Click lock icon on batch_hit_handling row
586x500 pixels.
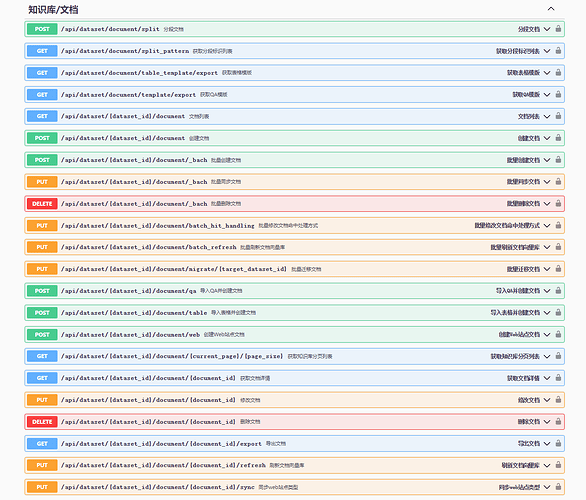pyautogui.click(x=558, y=225)
